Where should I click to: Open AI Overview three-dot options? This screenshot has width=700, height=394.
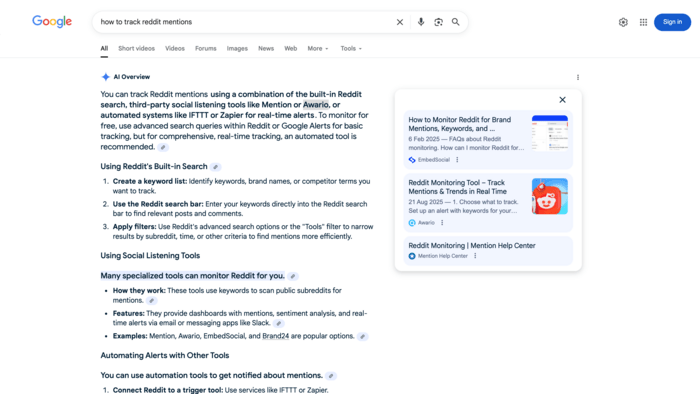[x=578, y=77]
